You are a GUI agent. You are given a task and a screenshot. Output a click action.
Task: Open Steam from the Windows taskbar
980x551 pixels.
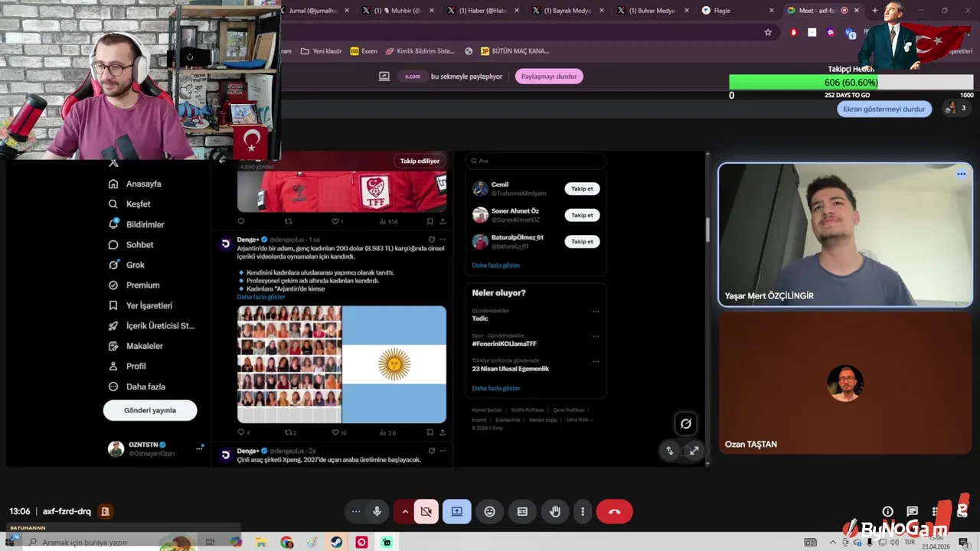tap(336, 542)
